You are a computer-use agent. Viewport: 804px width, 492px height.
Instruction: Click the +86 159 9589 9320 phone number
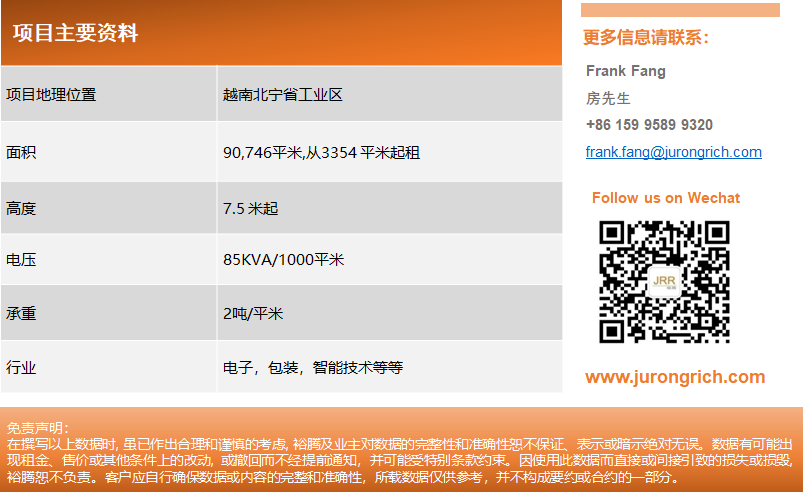pyautogui.click(x=649, y=125)
